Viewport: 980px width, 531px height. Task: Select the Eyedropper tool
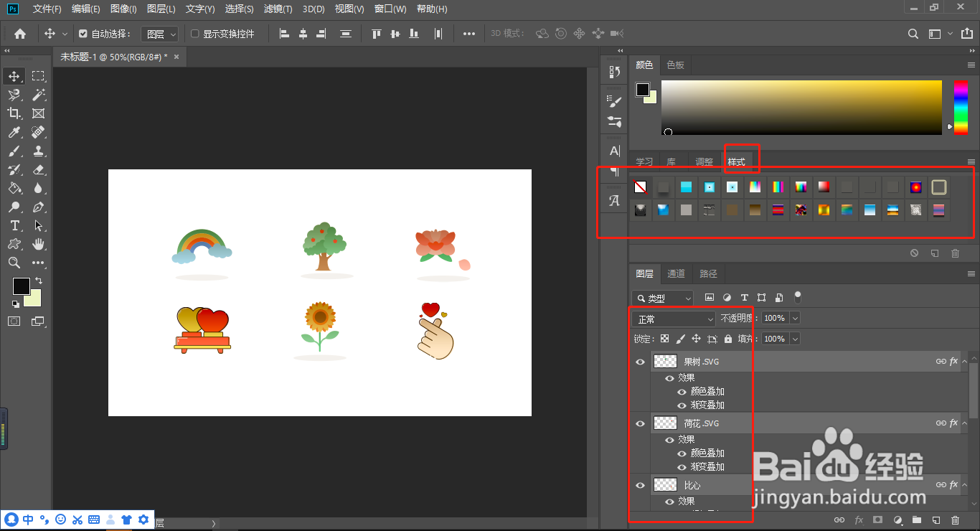14,132
